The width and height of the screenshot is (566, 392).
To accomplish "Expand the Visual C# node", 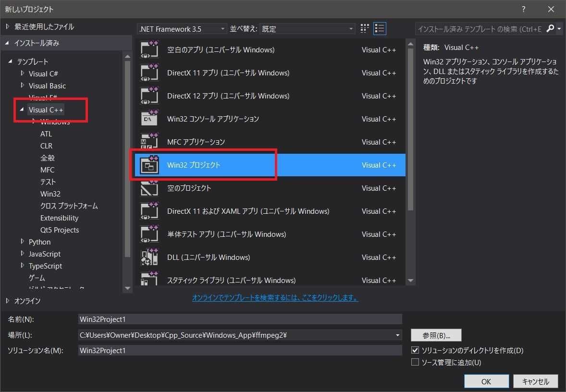I will pyautogui.click(x=23, y=73).
